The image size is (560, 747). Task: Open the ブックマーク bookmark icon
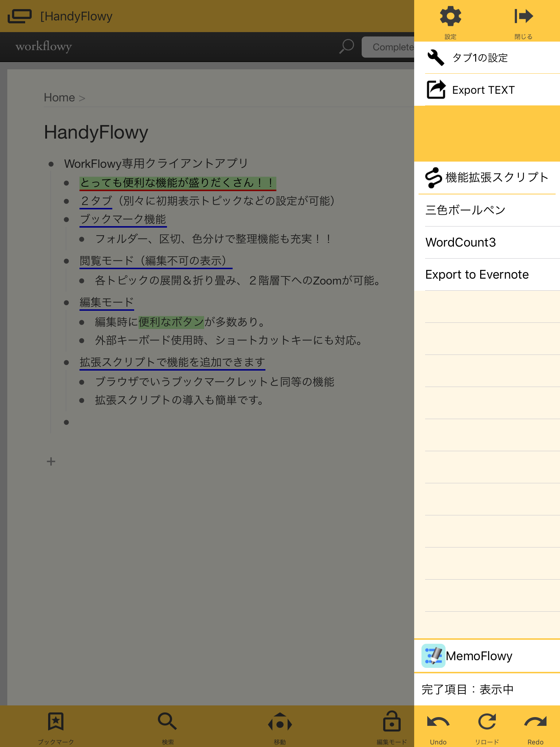coord(56,721)
